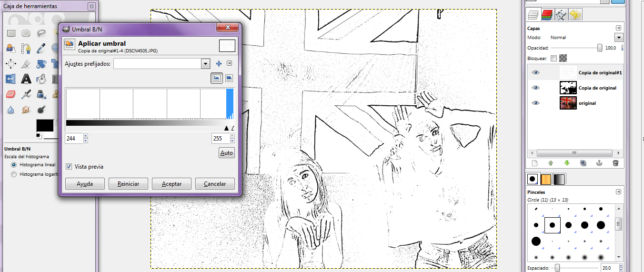The height and width of the screenshot is (272, 644).
Task: Open the Capas panel configuration menu
Action: tap(619, 28)
